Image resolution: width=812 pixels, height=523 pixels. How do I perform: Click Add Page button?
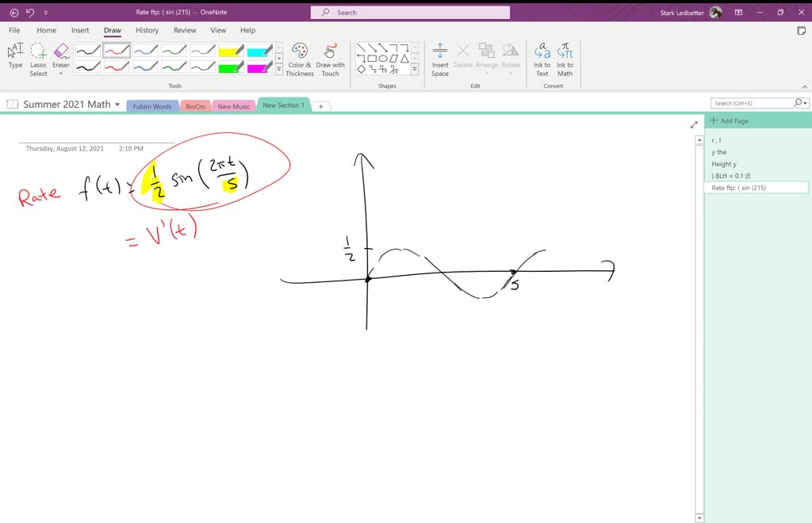coord(730,121)
